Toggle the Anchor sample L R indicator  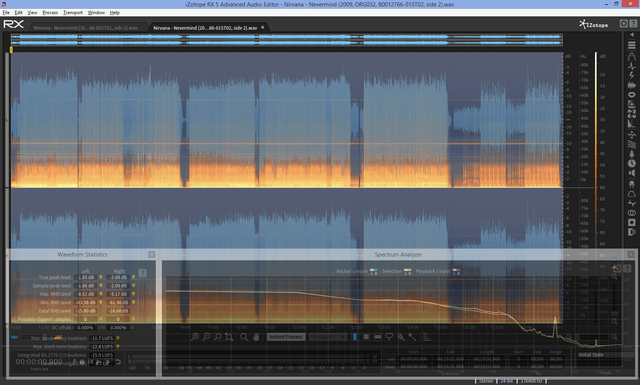(x=373, y=272)
